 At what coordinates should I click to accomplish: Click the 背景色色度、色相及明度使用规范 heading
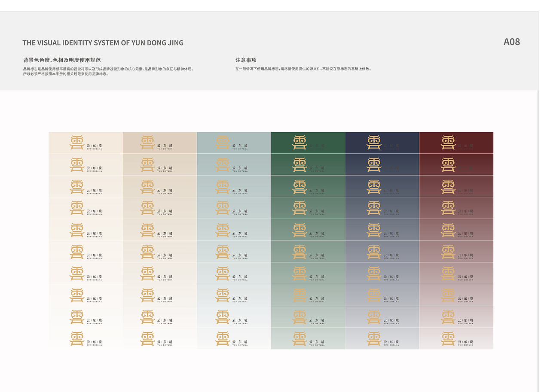click(x=62, y=60)
